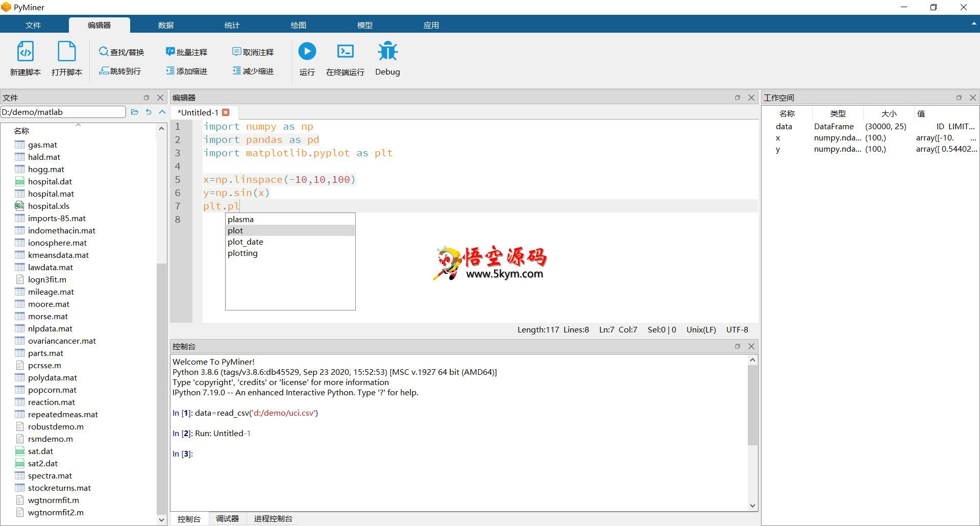Switch to the 绘图 ribbon tab
980x526 pixels.
click(x=299, y=25)
